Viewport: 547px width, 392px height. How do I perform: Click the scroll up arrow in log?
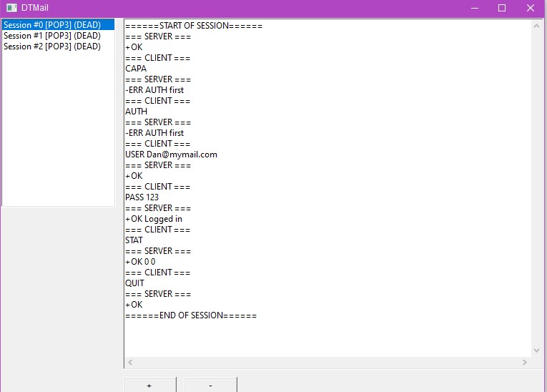tap(536, 26)
